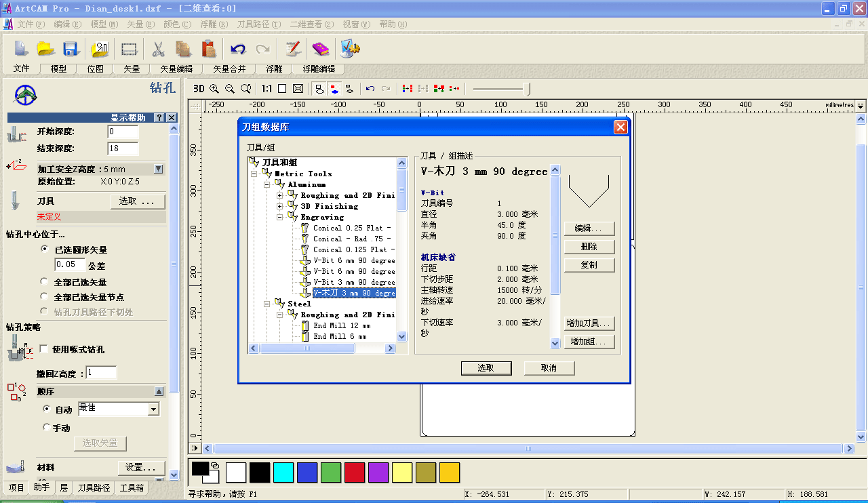868x503 pixels.
Task: Click the folder with chart import icon
Action: [x=100, y=49]
